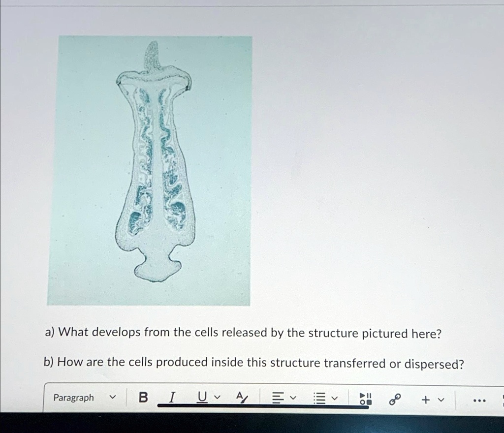Apply underline formatting
The image size is (504, 433).
[202, 398]
